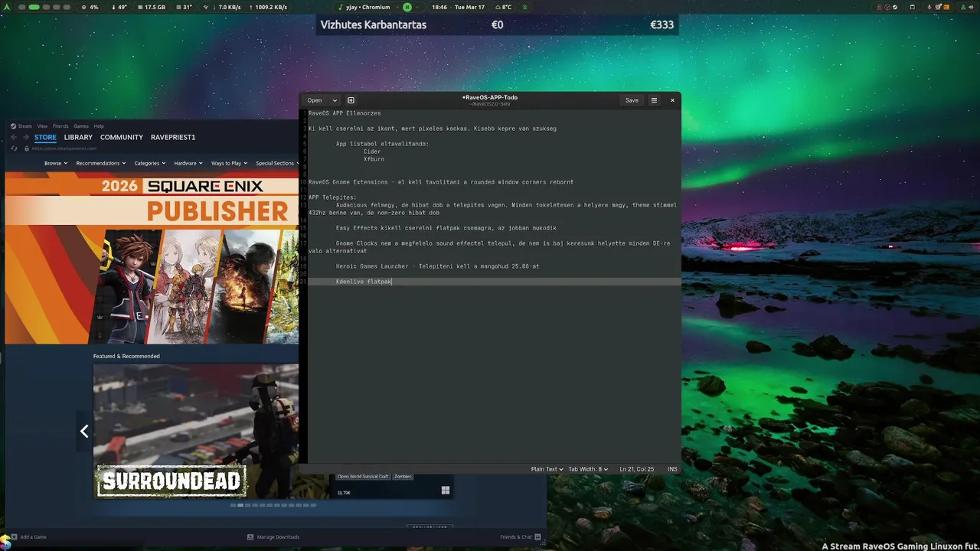Click the green media play button in panel
This screenshot has width=980, height=551.
(x=407, y=7)
